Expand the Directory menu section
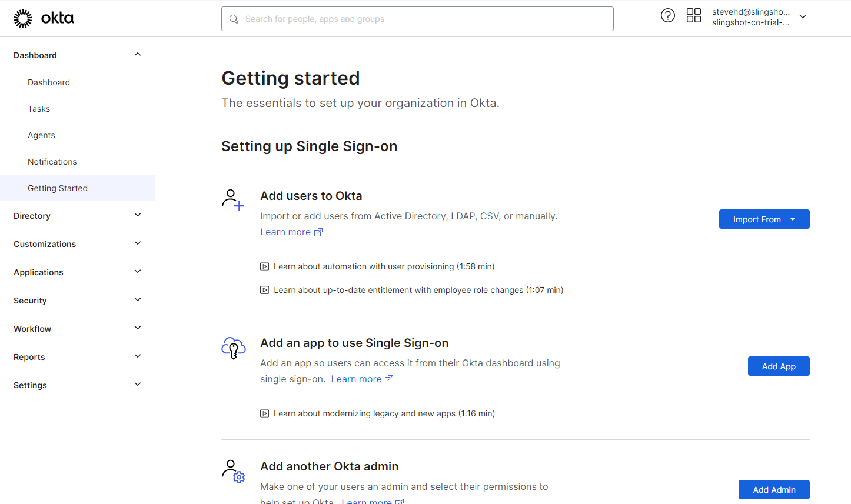851x504 pixels. point(78,216)
